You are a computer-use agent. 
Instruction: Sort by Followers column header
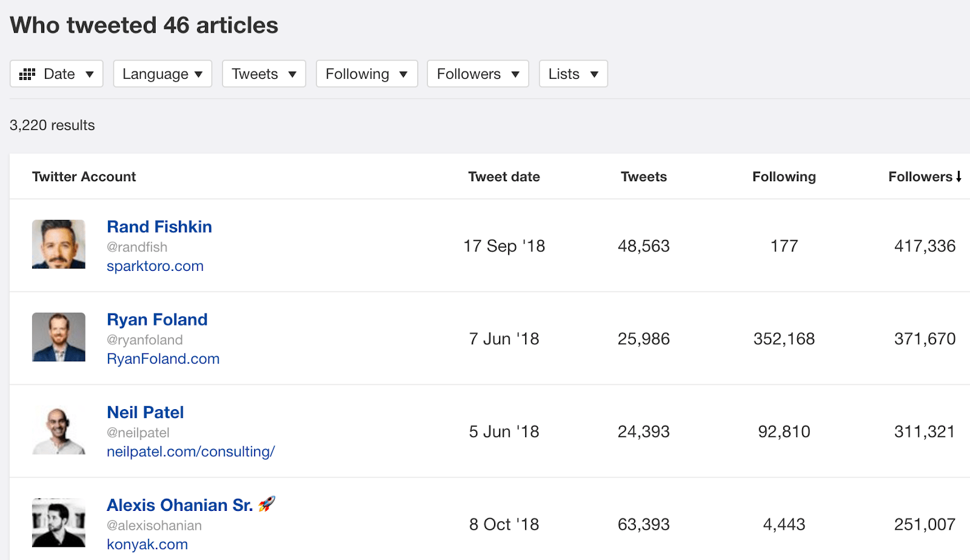(x=920, y=176)
